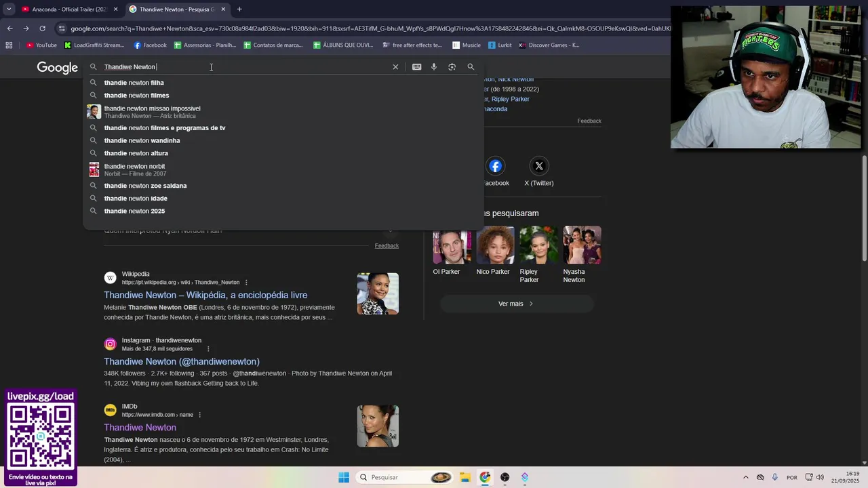Go to the Google logo homepage
The image size is (868, 488).
click(58, 68)
